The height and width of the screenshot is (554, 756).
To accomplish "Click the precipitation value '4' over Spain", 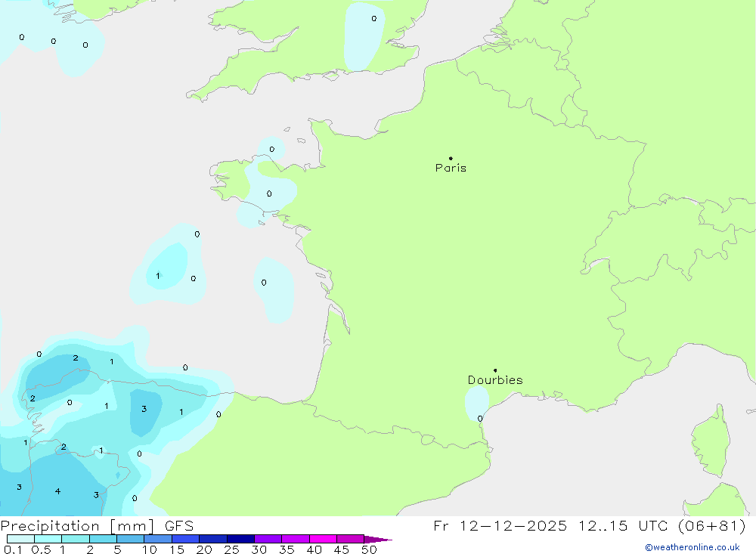I will (58, 491).
